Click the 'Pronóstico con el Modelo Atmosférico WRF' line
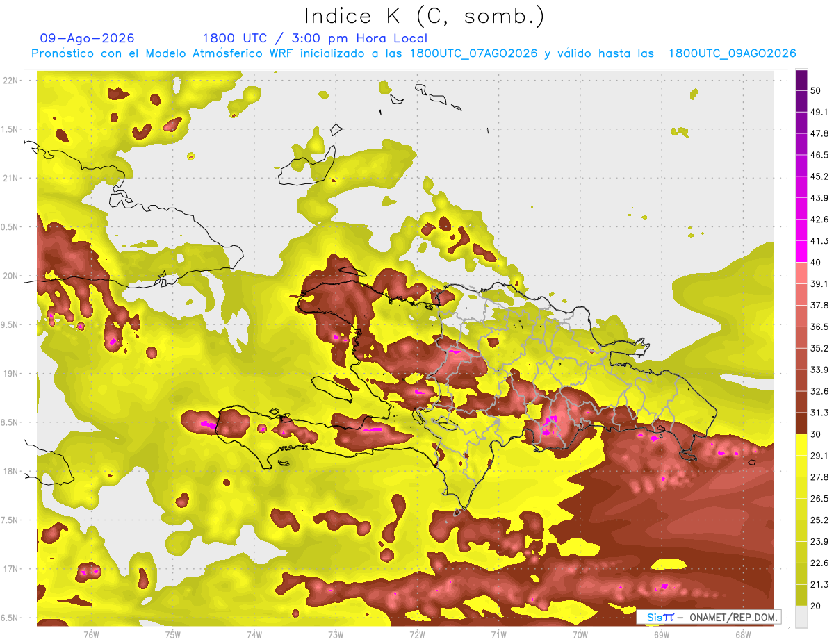 [414, 53]
